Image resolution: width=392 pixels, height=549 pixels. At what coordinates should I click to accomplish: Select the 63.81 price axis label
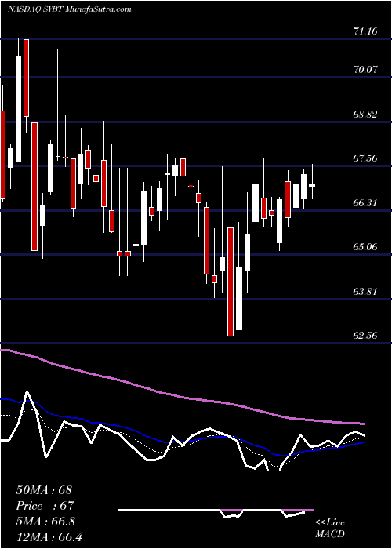click(365, 291)
